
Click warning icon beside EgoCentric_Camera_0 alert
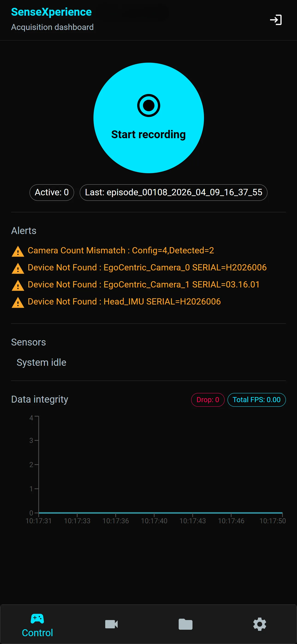tap(18, 268)
